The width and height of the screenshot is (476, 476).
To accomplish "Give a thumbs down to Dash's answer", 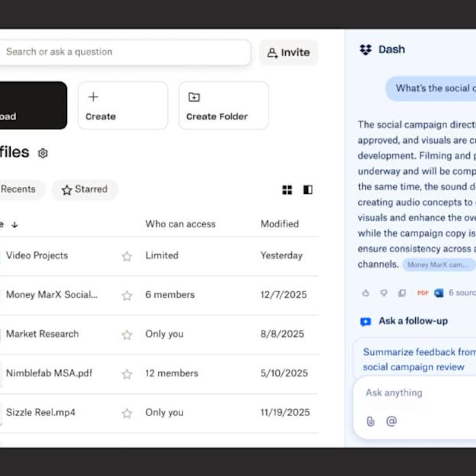I will click(384, 293).
